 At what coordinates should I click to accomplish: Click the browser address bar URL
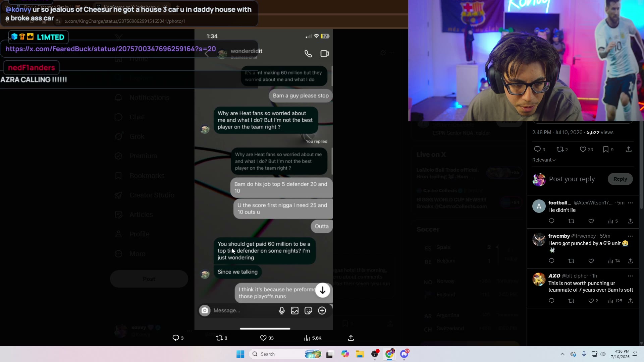(125, 21)
